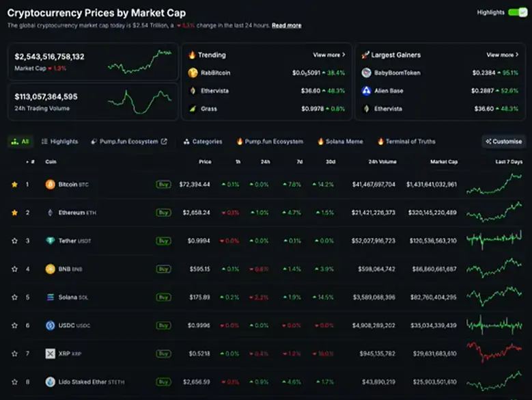Click the Bitcoin price $72,394.44

tap(195, 185)
